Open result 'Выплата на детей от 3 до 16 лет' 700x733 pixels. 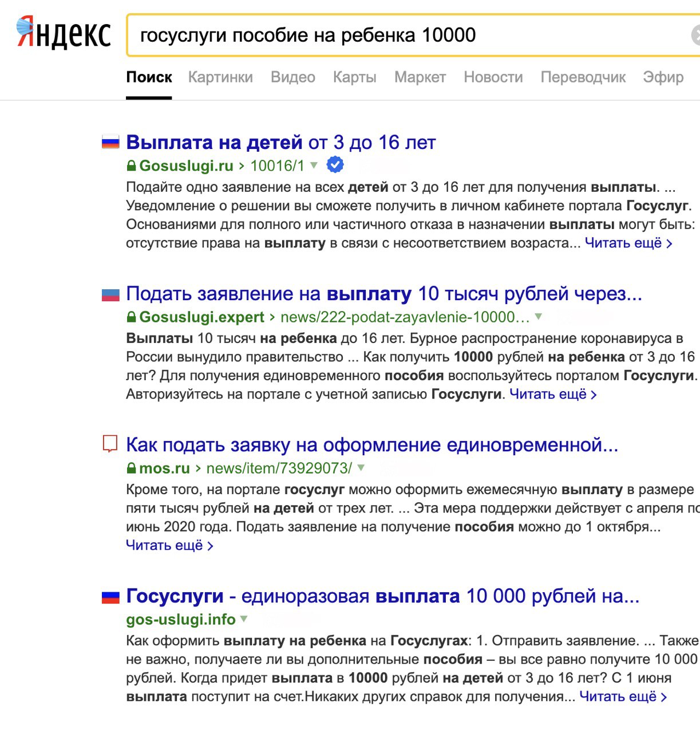tap(281, 142)
